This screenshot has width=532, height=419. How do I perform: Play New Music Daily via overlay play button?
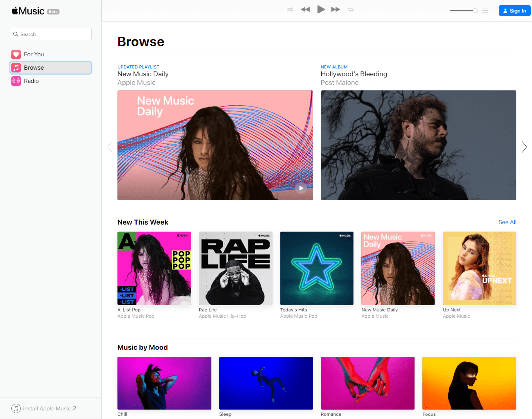(301, 188)
